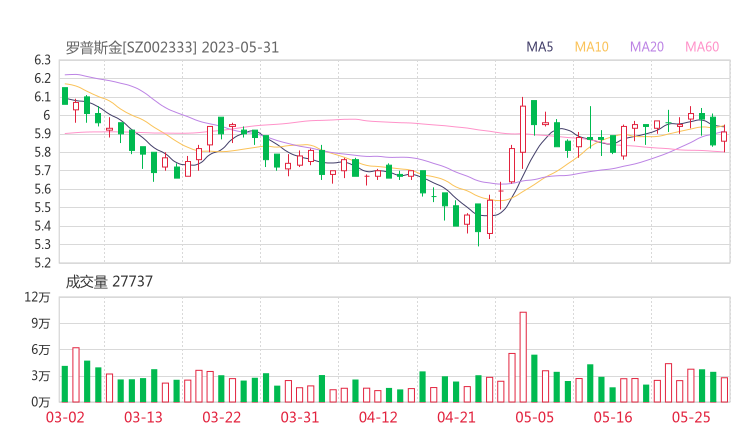
Task: Toggle the MA5 legend label
Action: tap(541, 47)
